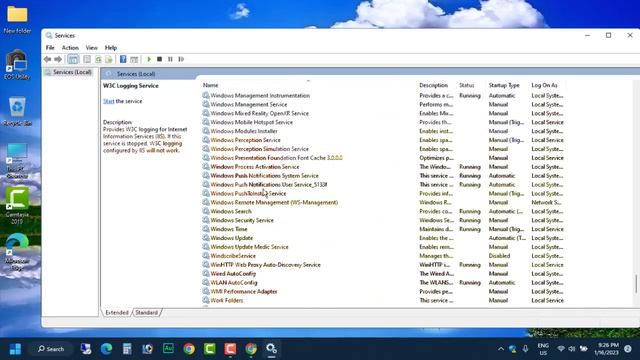Sort by the Log On As column header

pyautogui.click(x=544, y=85)
